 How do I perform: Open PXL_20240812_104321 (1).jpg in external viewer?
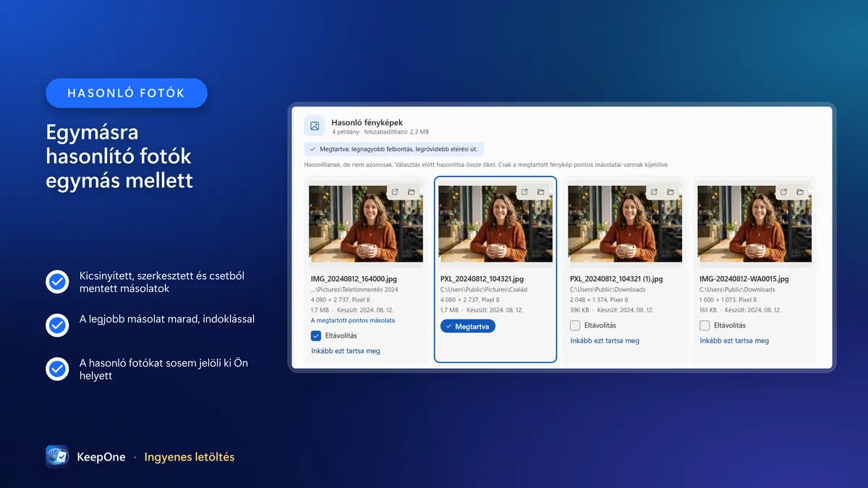(654, 192)
